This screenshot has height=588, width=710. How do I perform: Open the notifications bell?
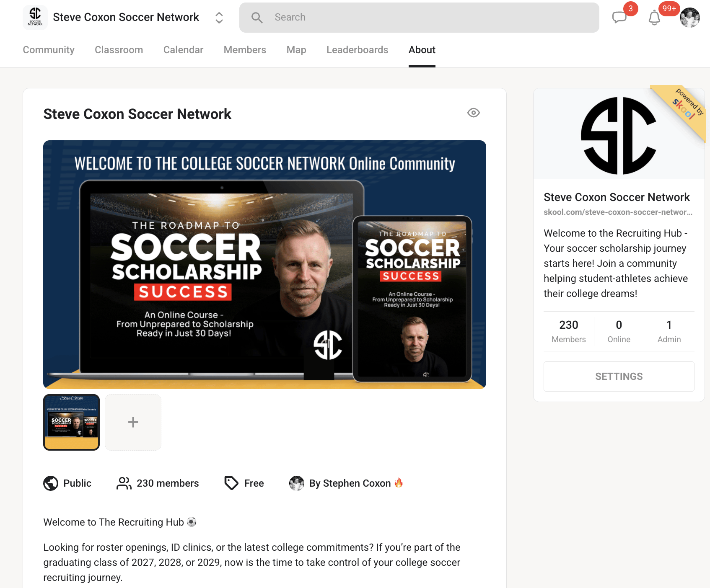click(654, 18)
